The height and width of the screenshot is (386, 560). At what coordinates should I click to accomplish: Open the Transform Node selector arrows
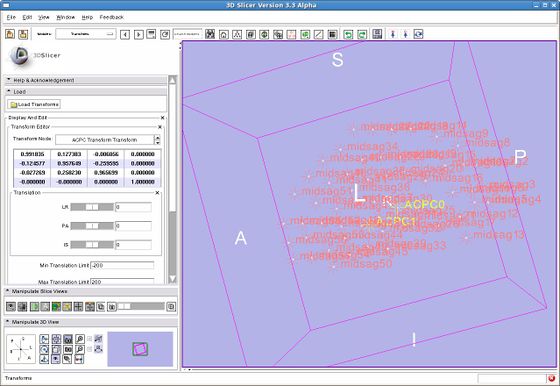157,140
